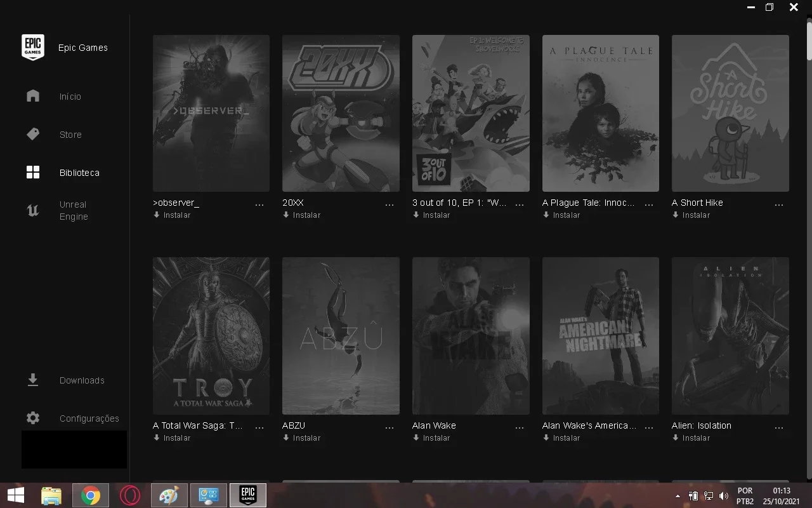Image resolution: width=812 pixels, height=508 pixels.
Task: Open the Store section
Action: (x=70, y=135)
